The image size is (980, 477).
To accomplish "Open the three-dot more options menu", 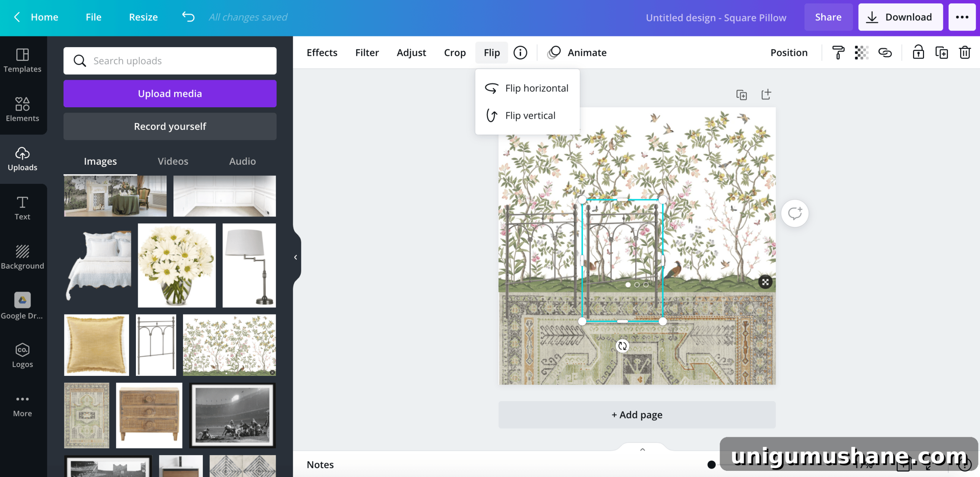I will pyautogui.click(x=962, y=17).
